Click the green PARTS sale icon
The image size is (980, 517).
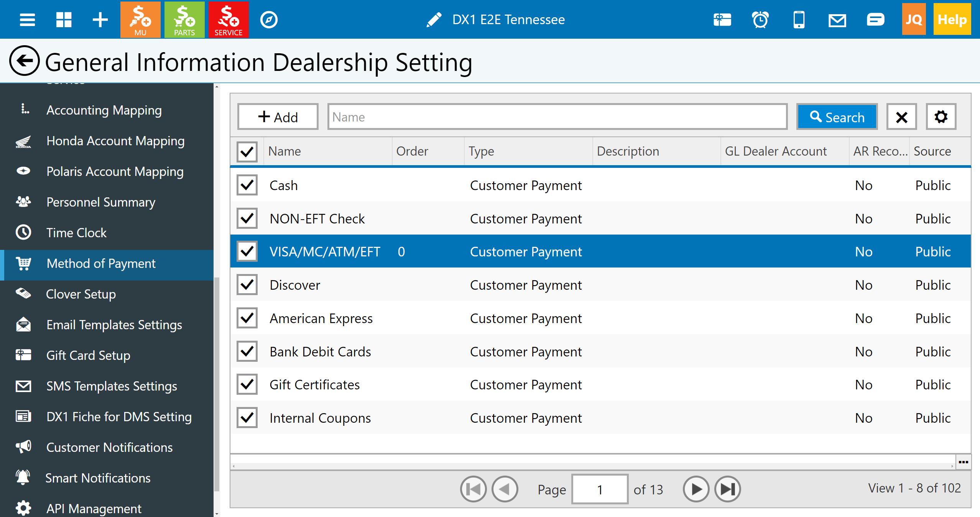pos(184,20)
